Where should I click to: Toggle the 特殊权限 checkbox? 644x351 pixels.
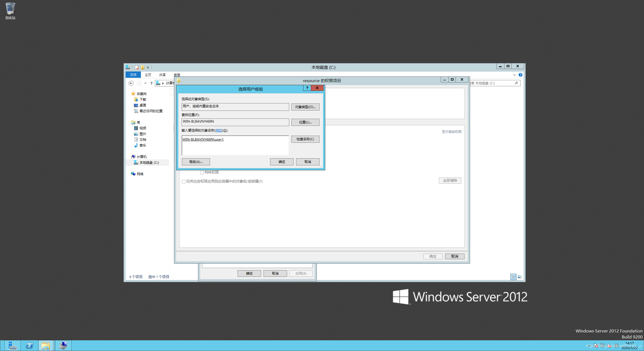pos(202,172)
